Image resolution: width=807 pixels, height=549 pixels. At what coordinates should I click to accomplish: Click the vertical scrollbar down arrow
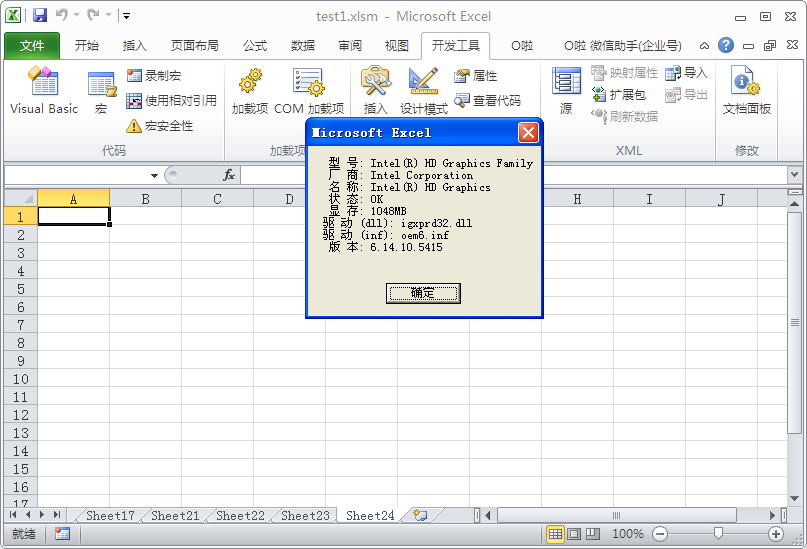click(794, 499)
